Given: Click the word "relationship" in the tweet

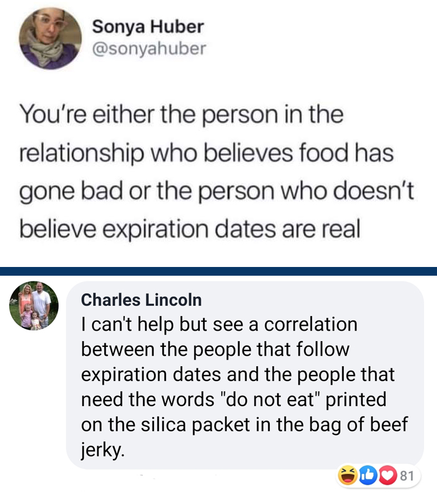Looking at the screenshot, I should pos(81,153).
